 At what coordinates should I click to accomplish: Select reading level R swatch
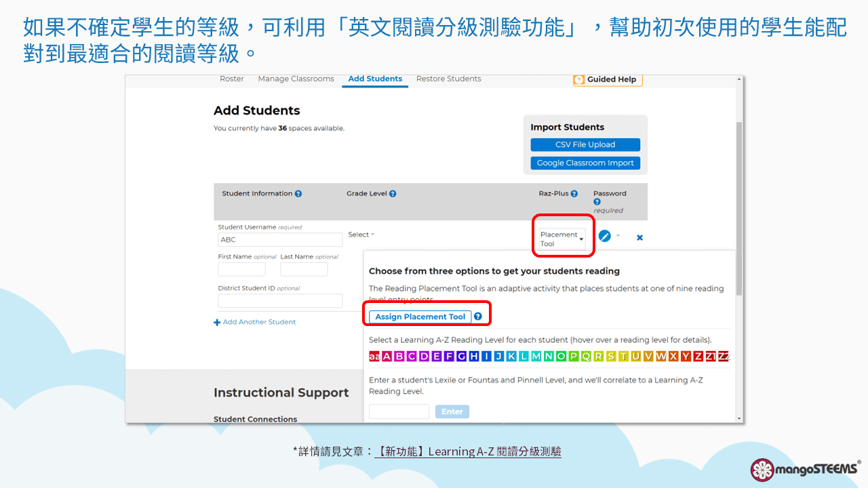pyautogui.click(x=599, y=356)
